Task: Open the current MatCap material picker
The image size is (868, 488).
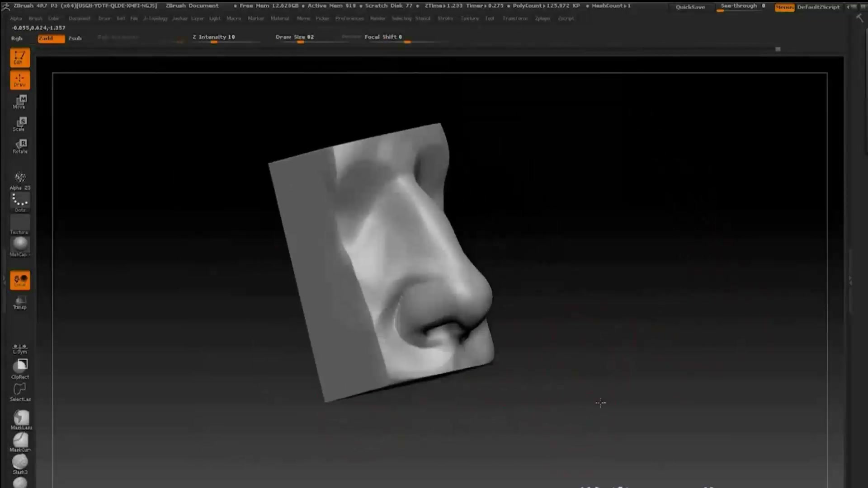Action: (19, 244)
